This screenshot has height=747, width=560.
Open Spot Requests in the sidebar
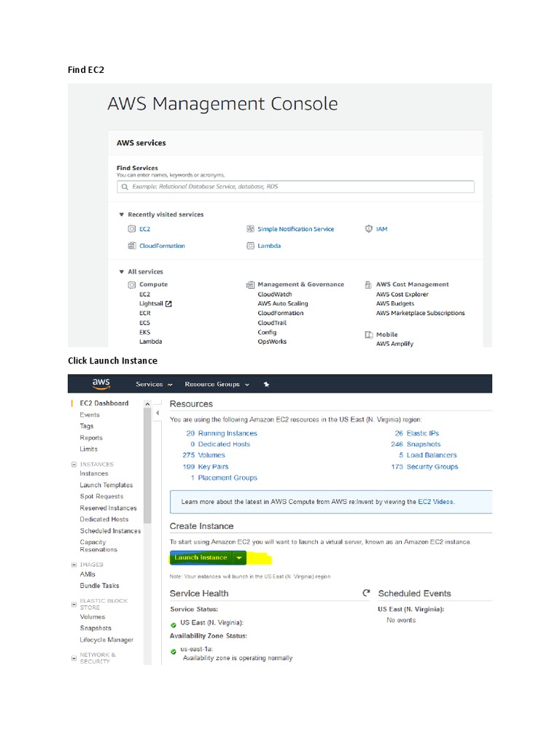click(x=101, y=496)
